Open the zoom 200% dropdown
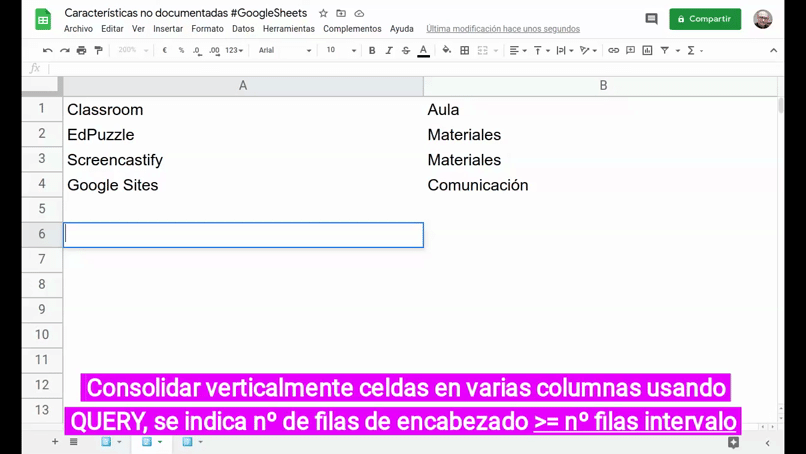This screenshot has height=454, width=806. click(x=133, y=50)
